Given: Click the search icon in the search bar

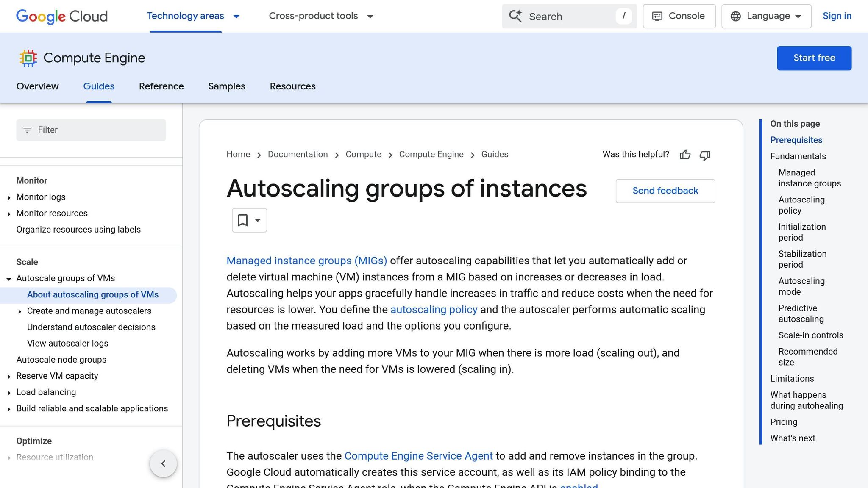Looking at the screenshot, I should pyautogui.click(x=515, y=16).
